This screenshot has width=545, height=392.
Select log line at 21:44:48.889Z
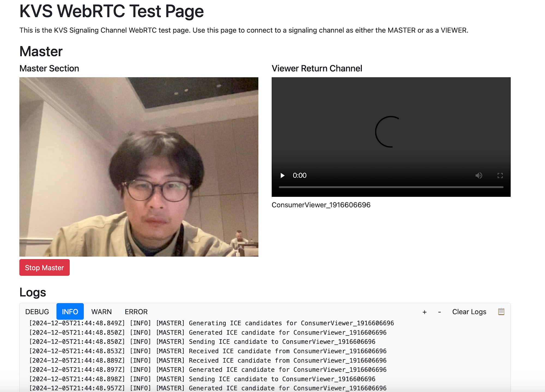point(208,360)
